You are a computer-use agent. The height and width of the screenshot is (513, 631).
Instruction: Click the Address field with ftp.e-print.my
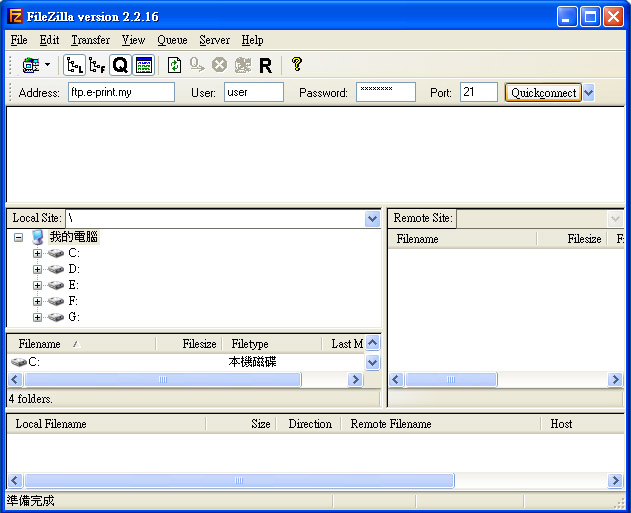coord(121,92)
